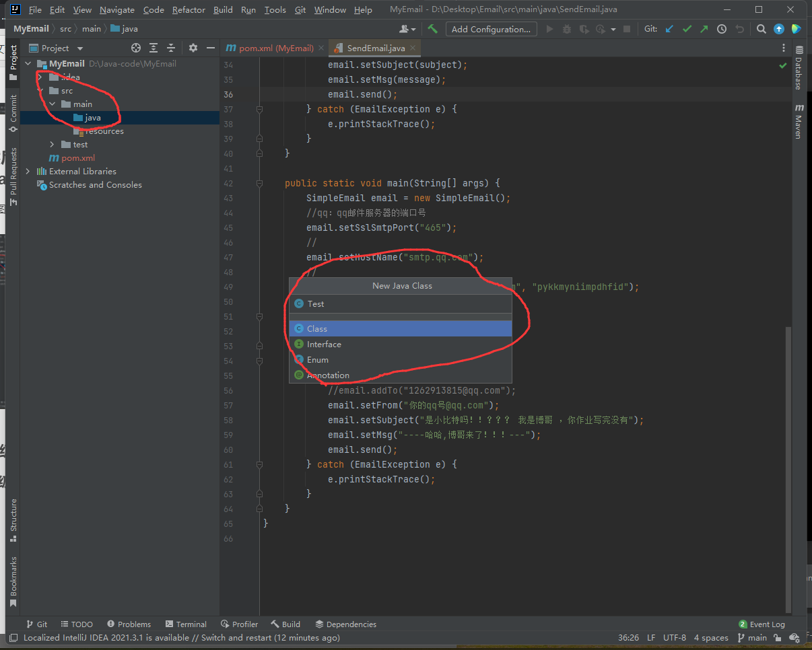Hide the Project panel minus icon
The width and height of the screenshot is (812, 650).
[211, 48]
